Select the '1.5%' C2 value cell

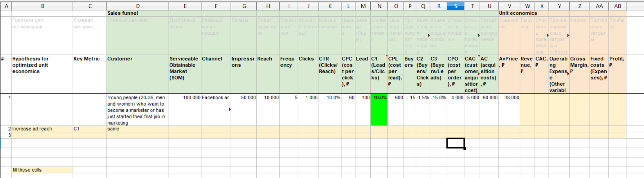[x=423, y=110]
